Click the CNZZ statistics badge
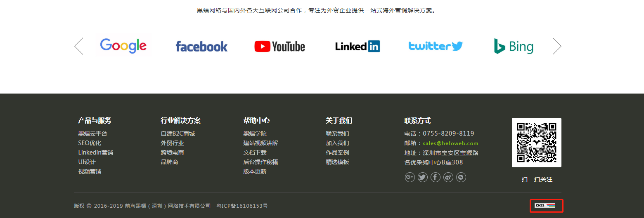Image resolution: width=644 pixels, height=218 pixels. 545,205
